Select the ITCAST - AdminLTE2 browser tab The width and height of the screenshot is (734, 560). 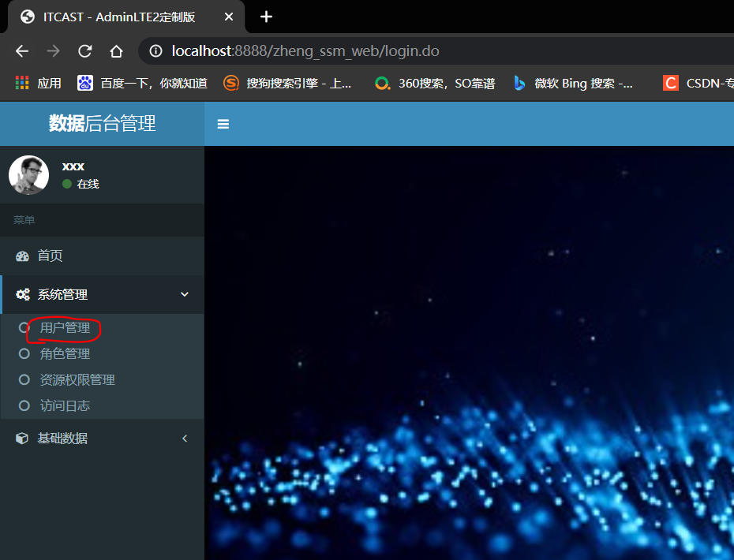126,17
